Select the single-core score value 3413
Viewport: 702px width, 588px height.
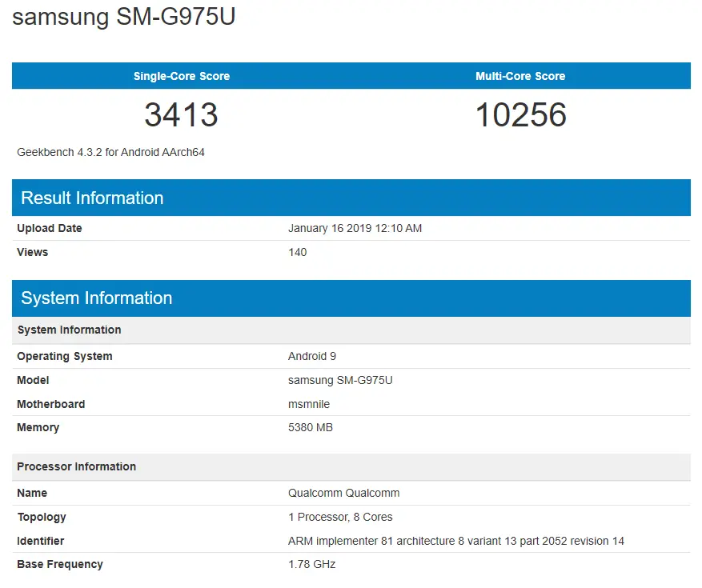[181, 115]
